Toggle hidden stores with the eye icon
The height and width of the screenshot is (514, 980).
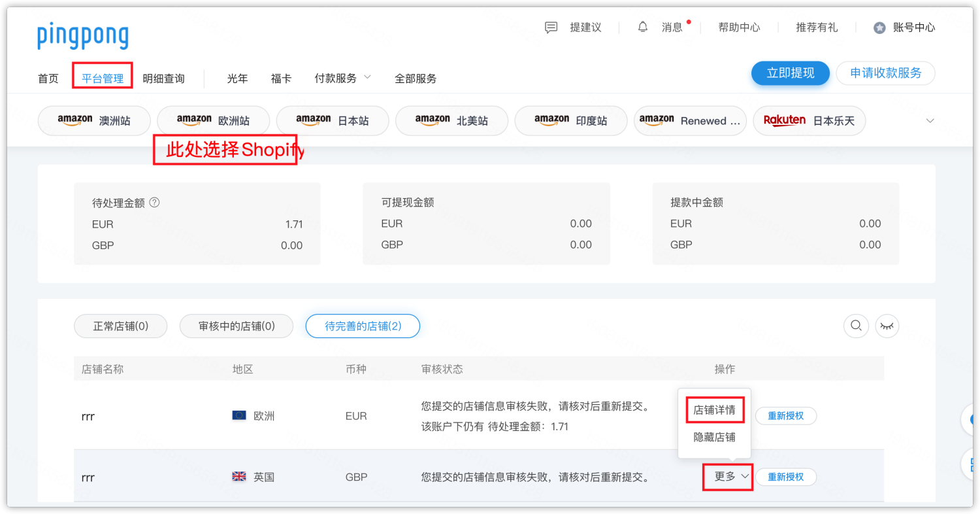pyautogui.click(x=887, y=326)
